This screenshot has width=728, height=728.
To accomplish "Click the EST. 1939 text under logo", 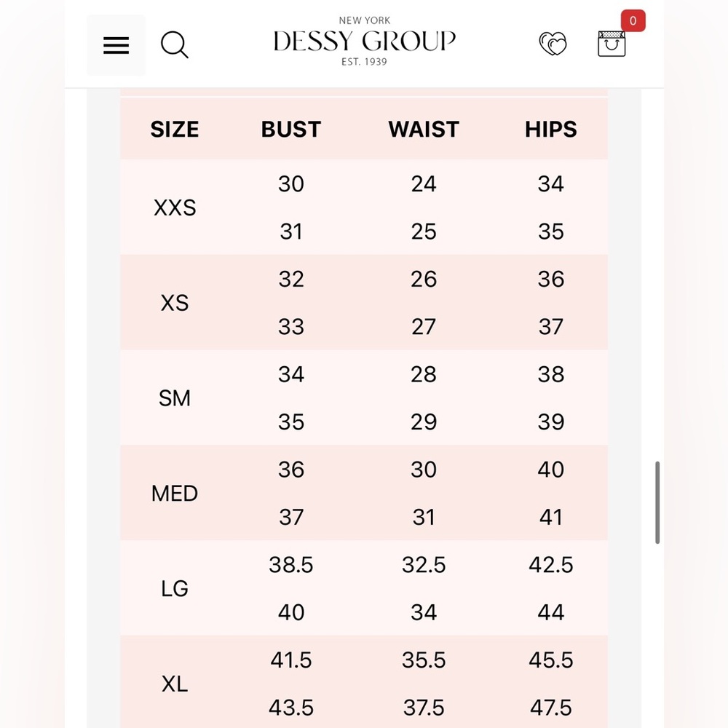I will pyautogui.click(x=364, y=62).
